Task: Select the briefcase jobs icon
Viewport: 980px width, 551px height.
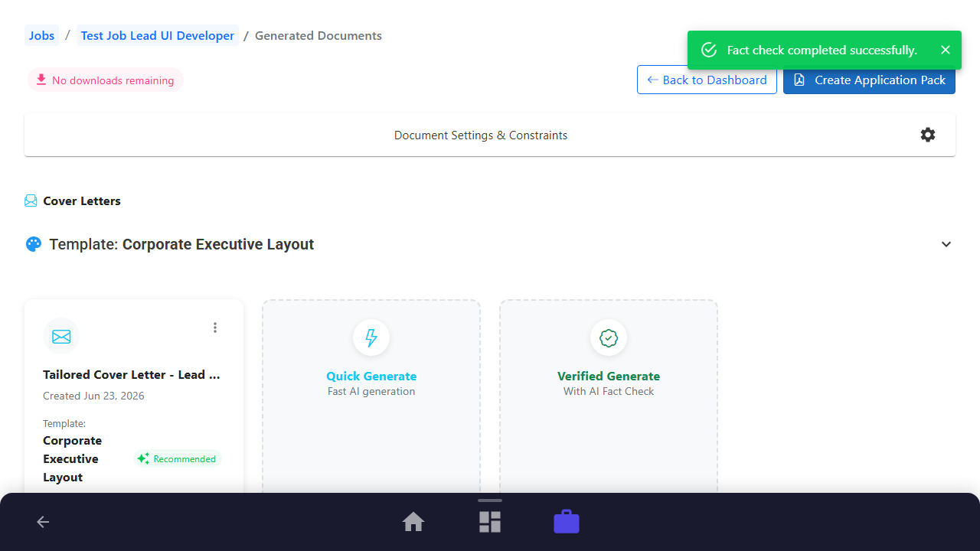Action: [567, 522]
